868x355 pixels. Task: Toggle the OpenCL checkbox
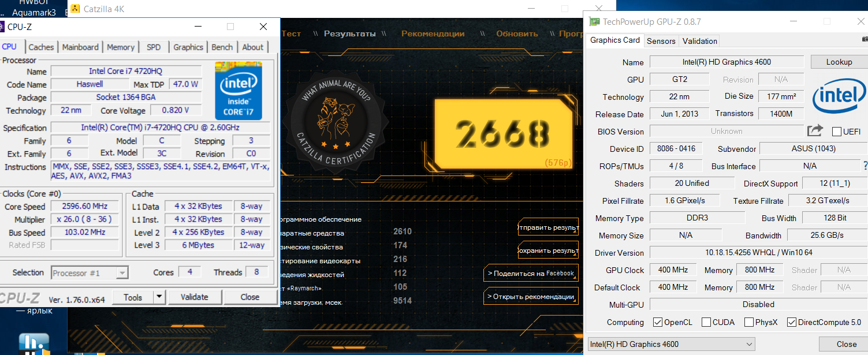pos(657,322)
